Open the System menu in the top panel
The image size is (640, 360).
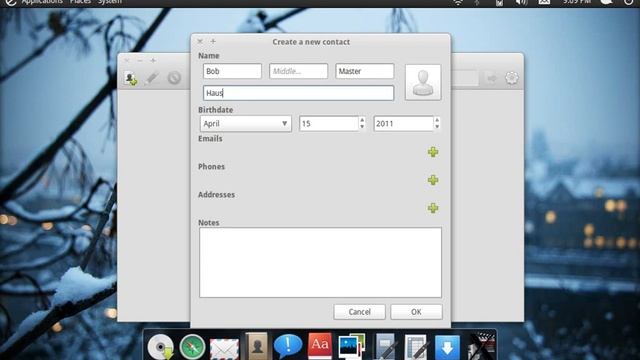tap(109, 2)
